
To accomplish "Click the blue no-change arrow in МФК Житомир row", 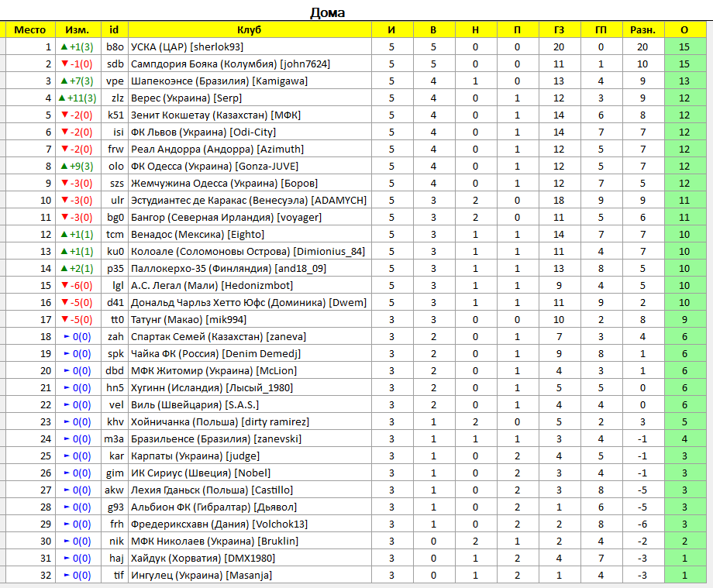I will click(x=67, y=370).
